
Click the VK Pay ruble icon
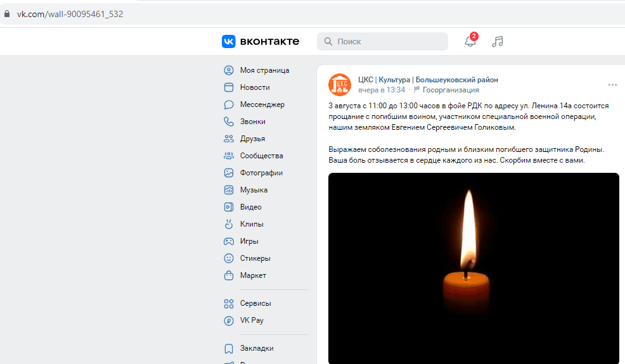229,321
